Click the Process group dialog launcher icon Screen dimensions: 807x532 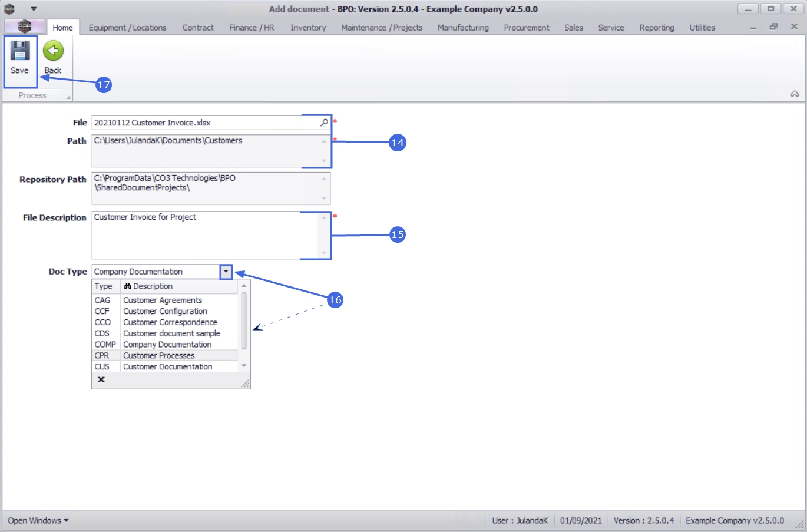point(68,97)
